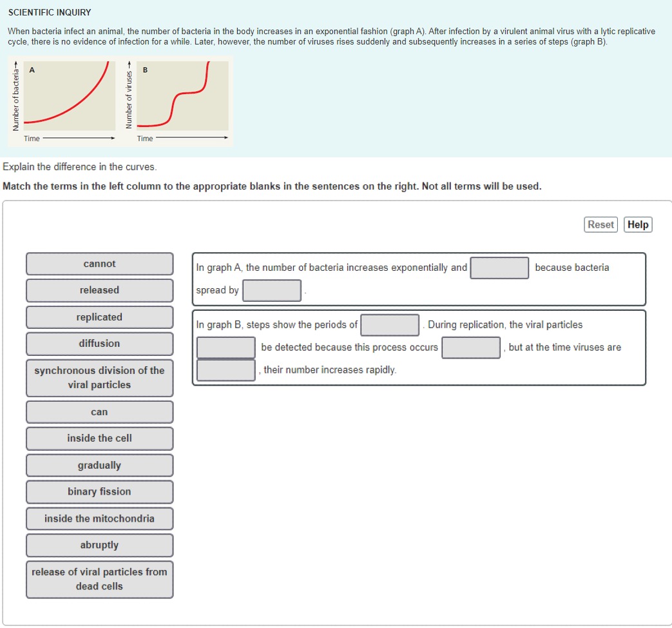Click the blank after "increases exponentially and"

tap(499, 267)
